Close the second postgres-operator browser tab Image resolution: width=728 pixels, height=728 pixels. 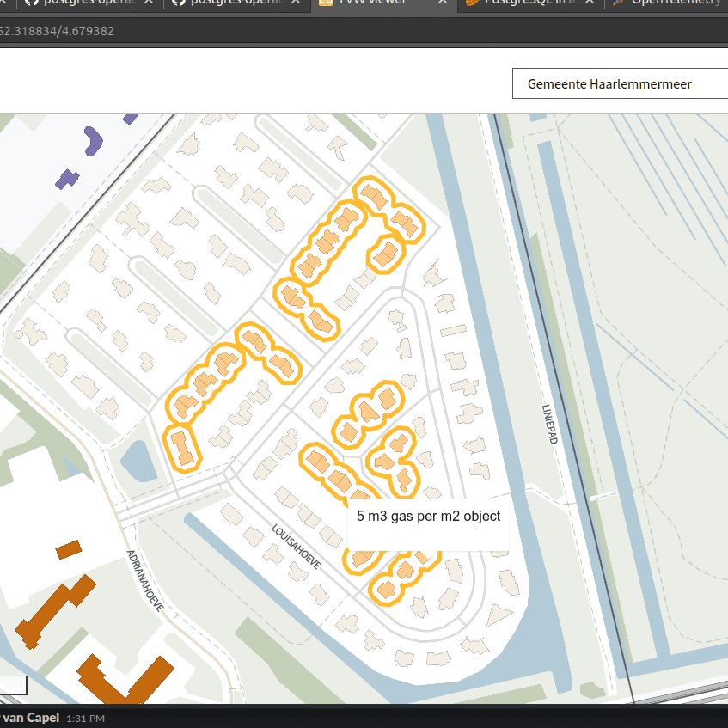pos(297,3)
